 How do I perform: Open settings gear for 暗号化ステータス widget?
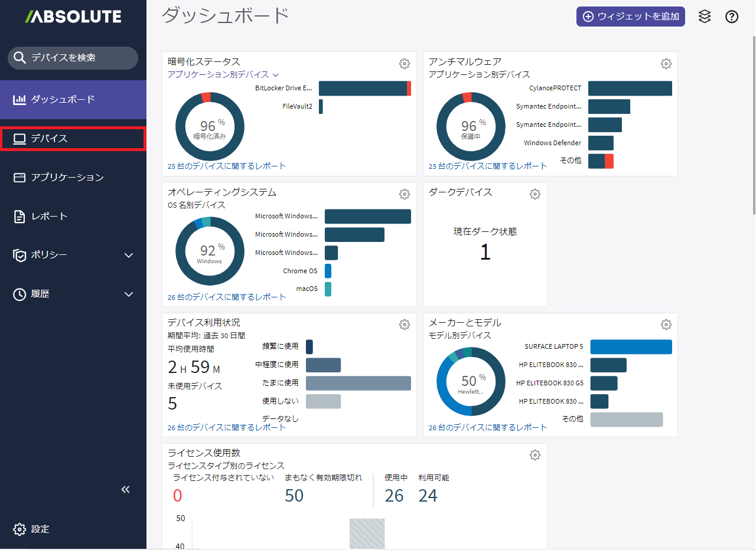(x=405, y=64)
